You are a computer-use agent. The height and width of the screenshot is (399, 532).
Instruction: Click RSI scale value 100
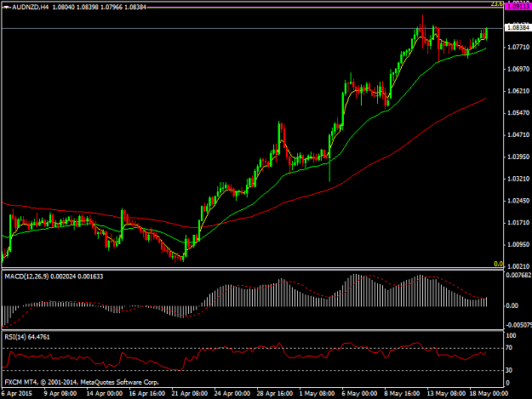point(511,335)
